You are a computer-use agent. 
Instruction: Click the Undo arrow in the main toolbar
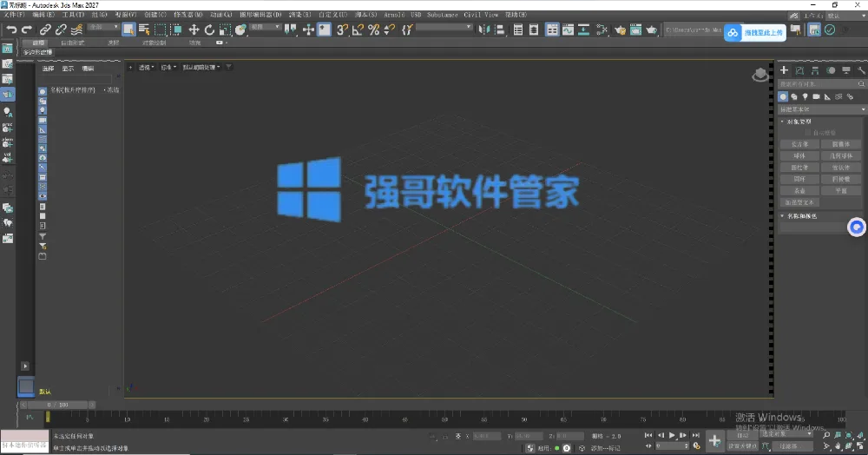(11, 30)
